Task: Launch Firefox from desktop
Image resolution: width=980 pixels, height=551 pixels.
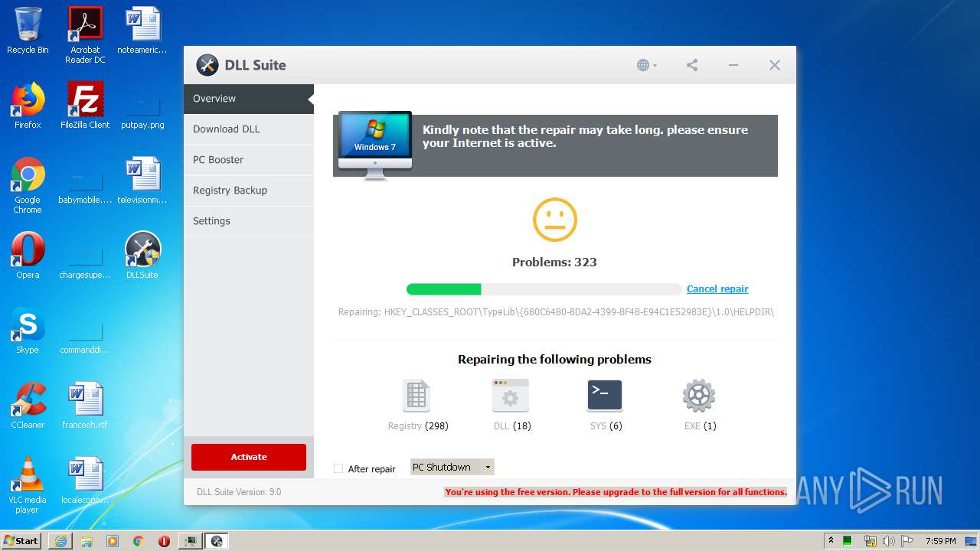Action: 28,106
